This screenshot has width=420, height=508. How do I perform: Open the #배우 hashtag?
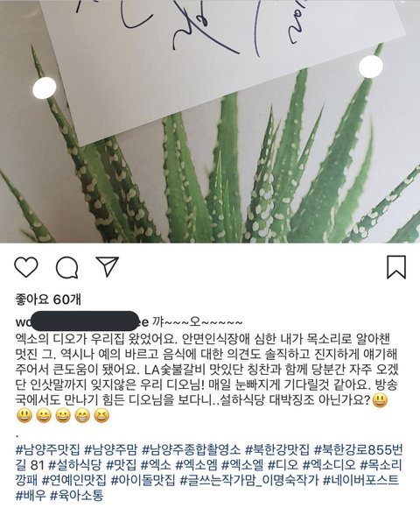coord(31,496)
